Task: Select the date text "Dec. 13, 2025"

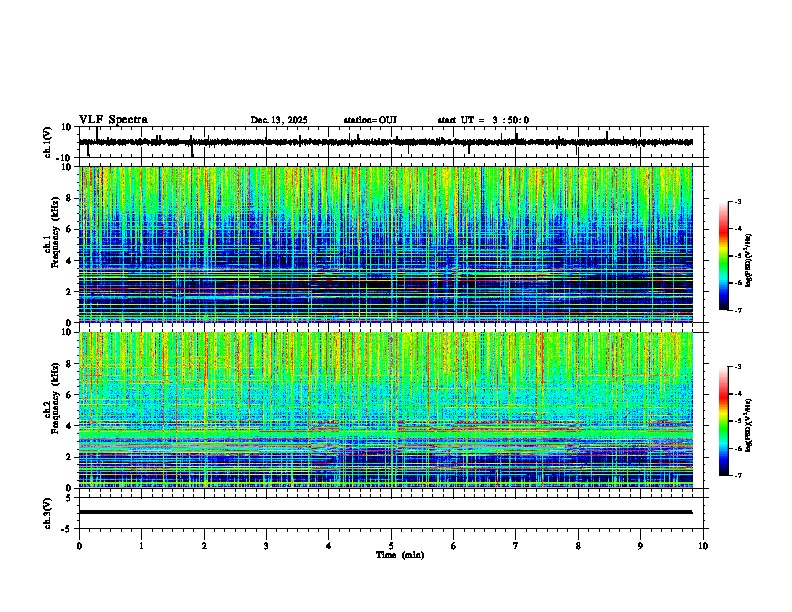Action: tap(279, 120)
